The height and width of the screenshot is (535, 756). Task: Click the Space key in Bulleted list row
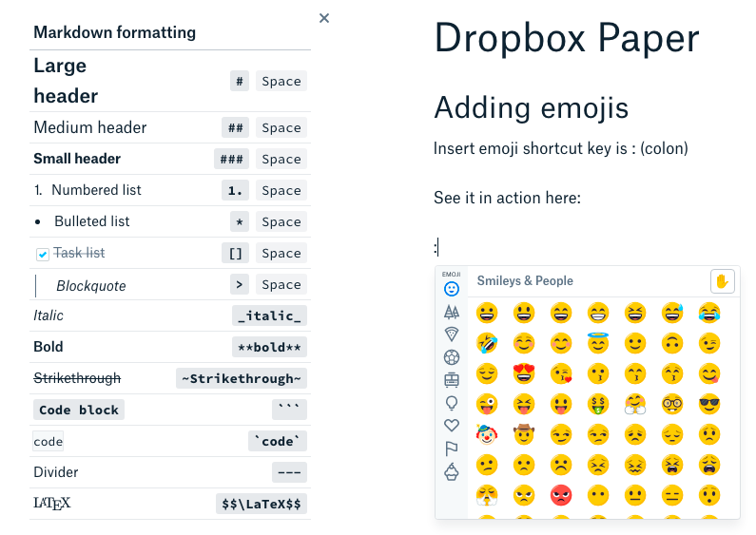[281, 221]
